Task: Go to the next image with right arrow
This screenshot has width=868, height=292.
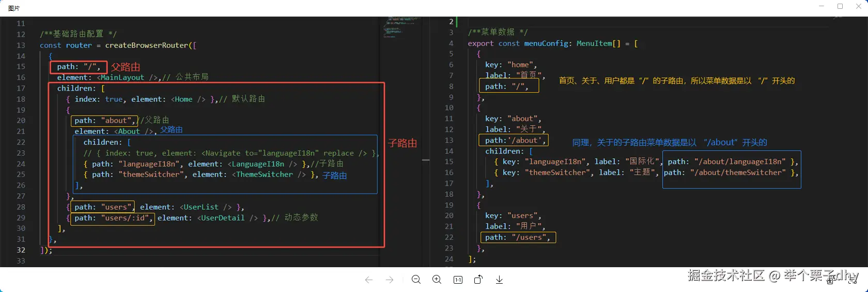Action: click(390, 280)
